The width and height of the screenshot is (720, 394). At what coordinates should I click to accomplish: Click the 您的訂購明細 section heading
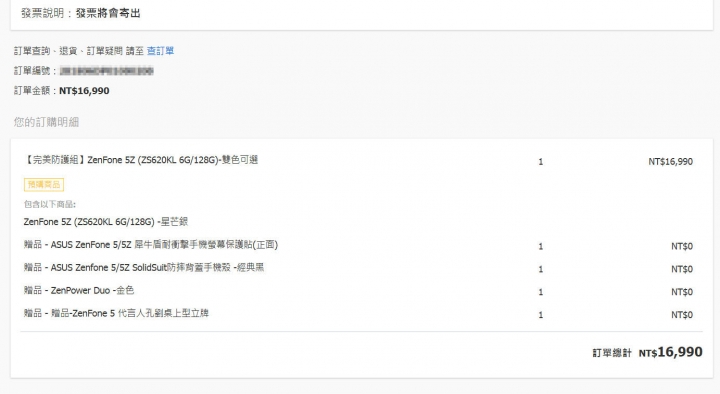point(46,122)
